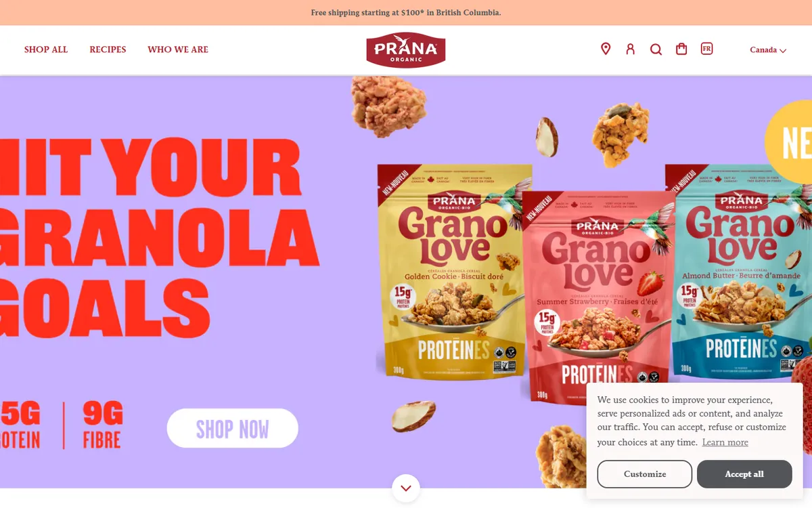Follow the Learn more cookie link

coord(725,442)
